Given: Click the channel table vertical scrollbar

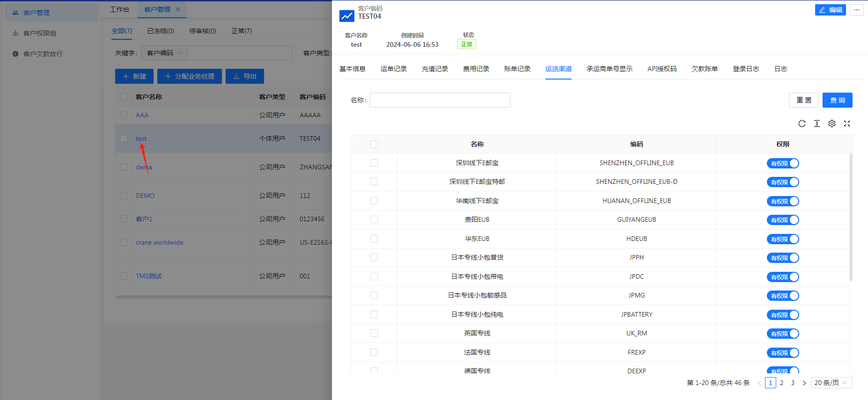Looking at the screenshot, I should tap(851, 218).
